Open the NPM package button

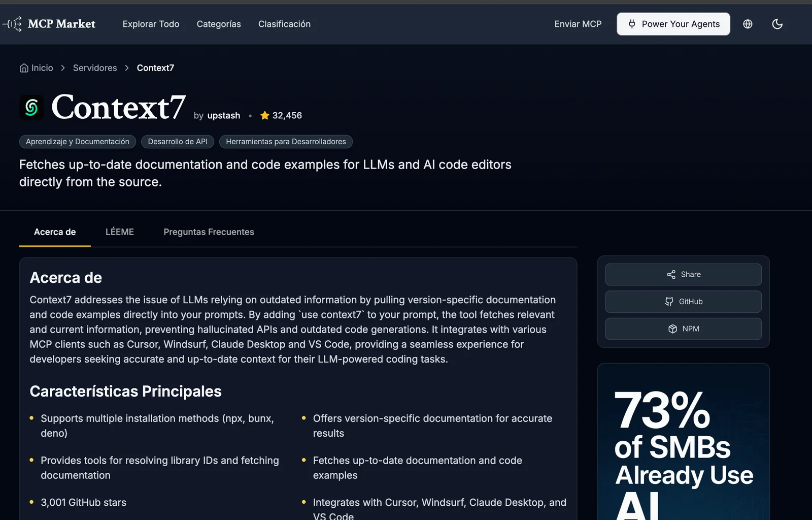point(683,329)
